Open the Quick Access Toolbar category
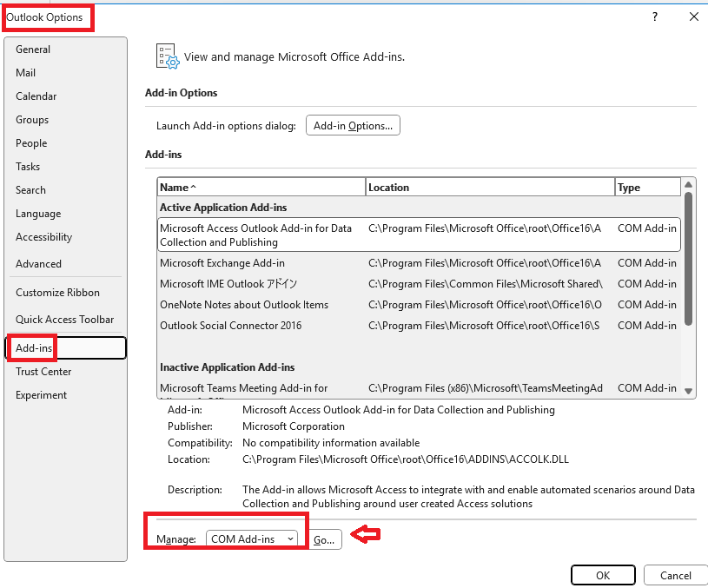 [x=64, y=320]
